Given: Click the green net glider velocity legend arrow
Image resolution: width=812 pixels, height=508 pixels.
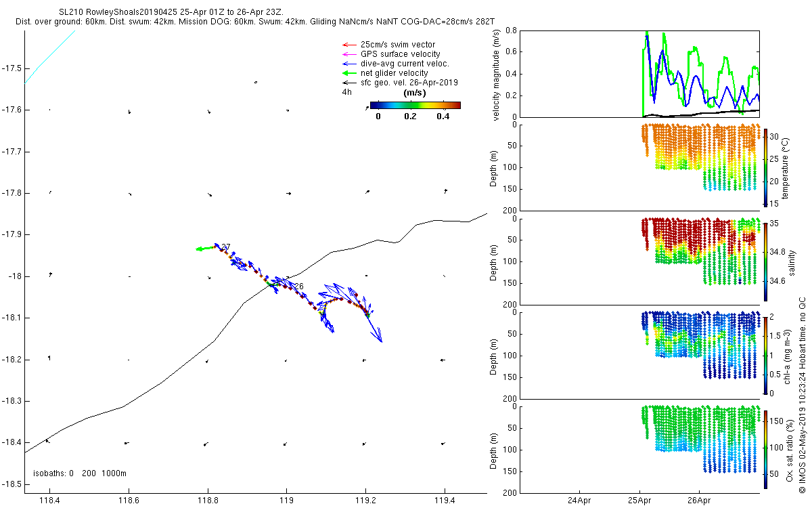Looking at the screenshot, I should [349, 72].
